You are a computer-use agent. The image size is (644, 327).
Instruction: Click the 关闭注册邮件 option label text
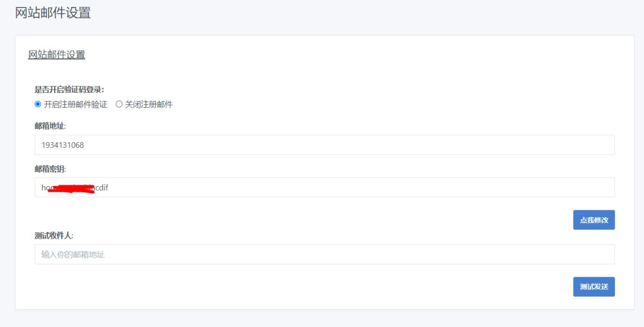click(x=148, y=105)
